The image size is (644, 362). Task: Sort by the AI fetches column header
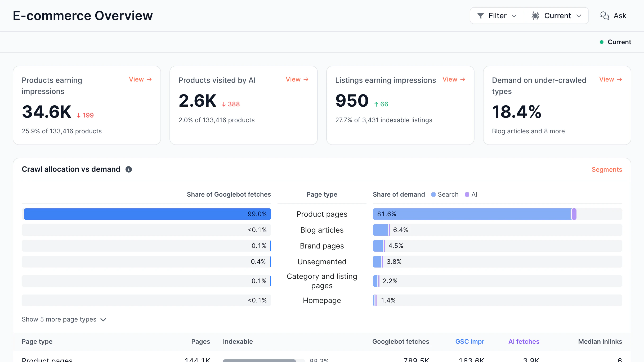(x=524, y=342)
